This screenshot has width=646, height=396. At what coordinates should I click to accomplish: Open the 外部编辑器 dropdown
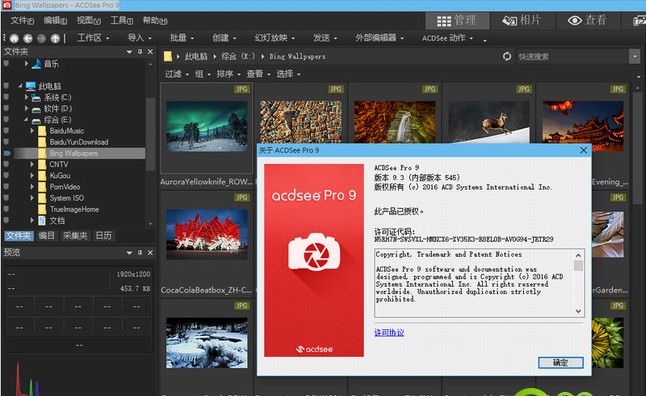pyautogui.click(x=379, y=38)
